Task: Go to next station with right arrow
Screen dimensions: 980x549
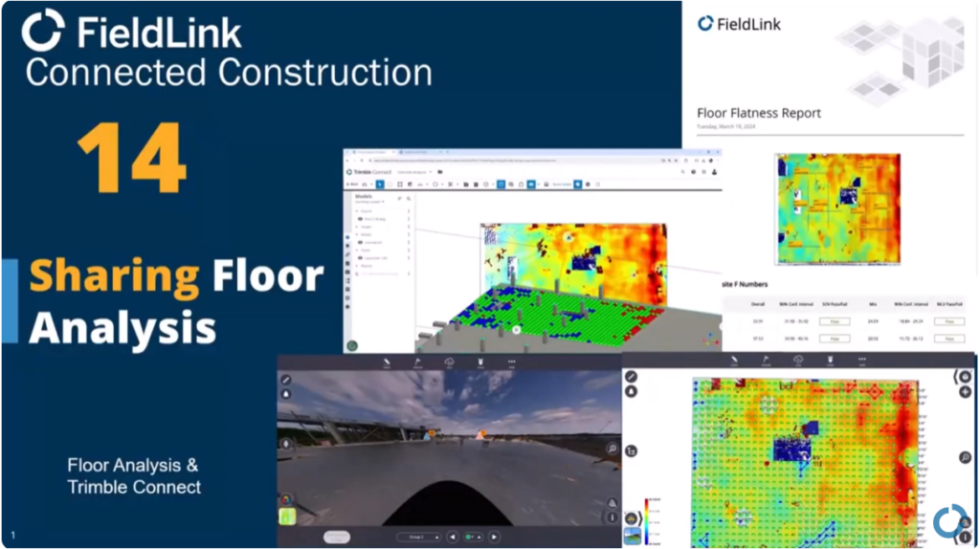Action: point(494,537)
